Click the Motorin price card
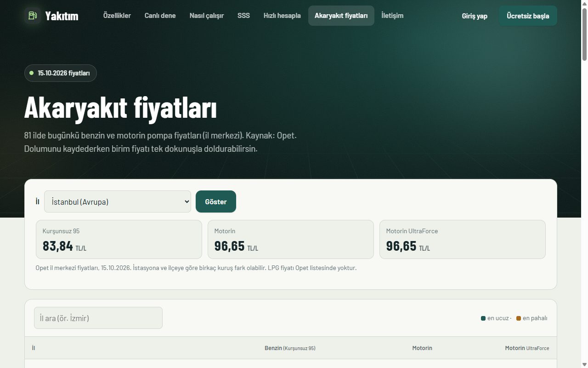588x368 pixels. pos(291,239)
